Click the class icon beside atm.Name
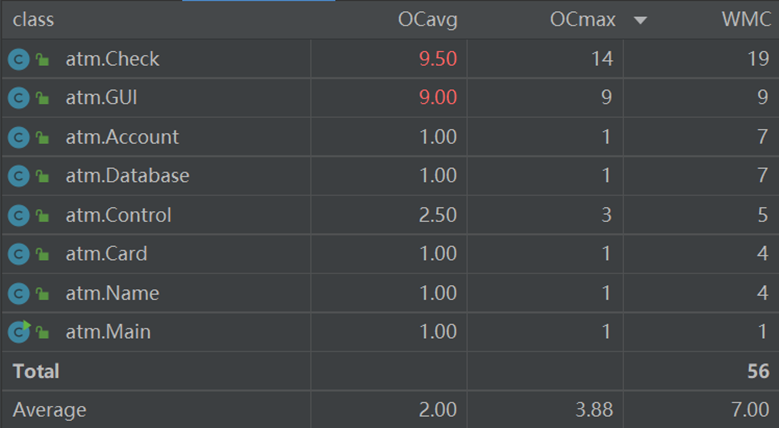 click(x=18, y=293)
